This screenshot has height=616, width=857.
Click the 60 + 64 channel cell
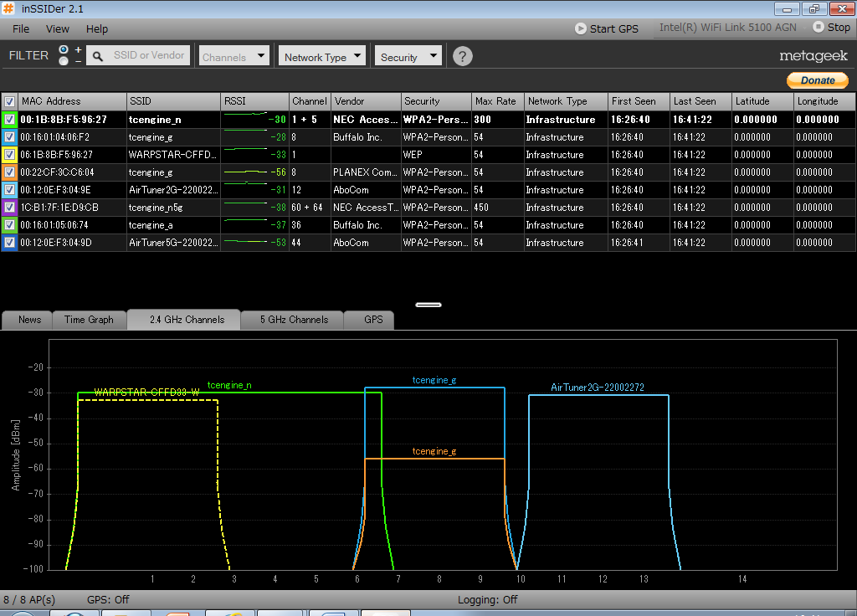pos(310,208)
